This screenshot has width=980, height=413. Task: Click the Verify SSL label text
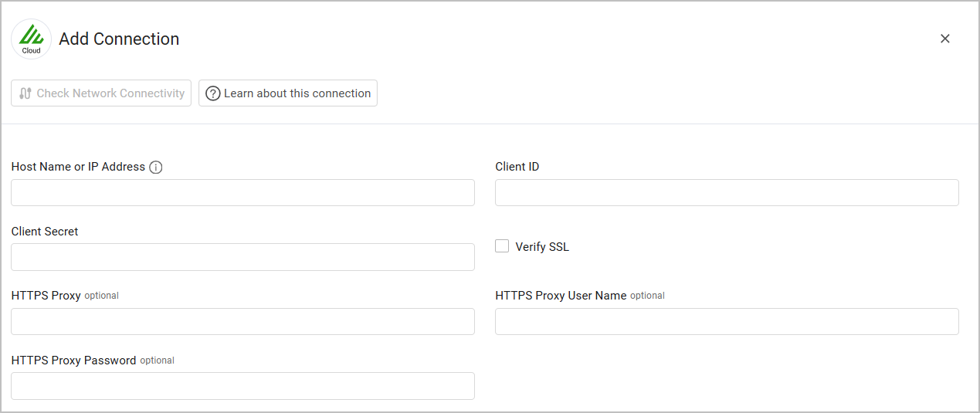pyautogui.click(x=542, y=247)
